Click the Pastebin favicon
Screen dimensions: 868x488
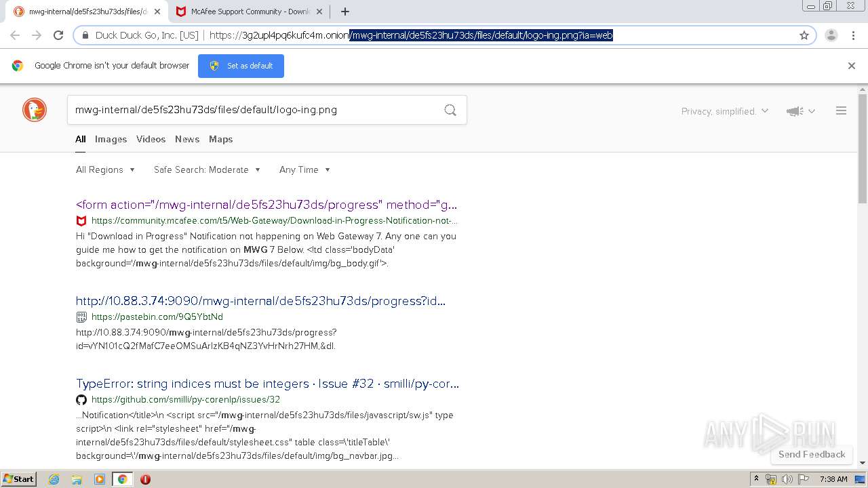(x=81, y=317)
